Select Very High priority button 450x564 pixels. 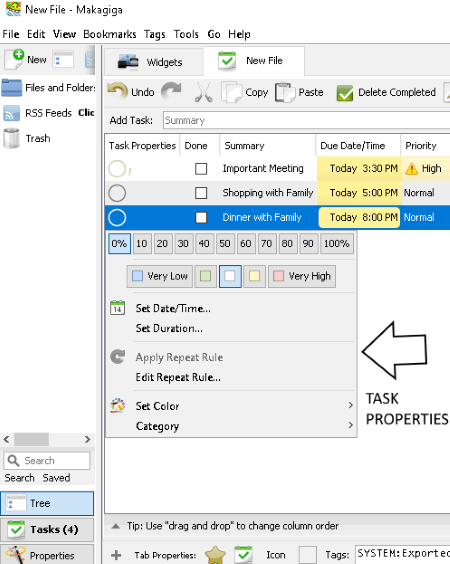(x=302, y=276)
